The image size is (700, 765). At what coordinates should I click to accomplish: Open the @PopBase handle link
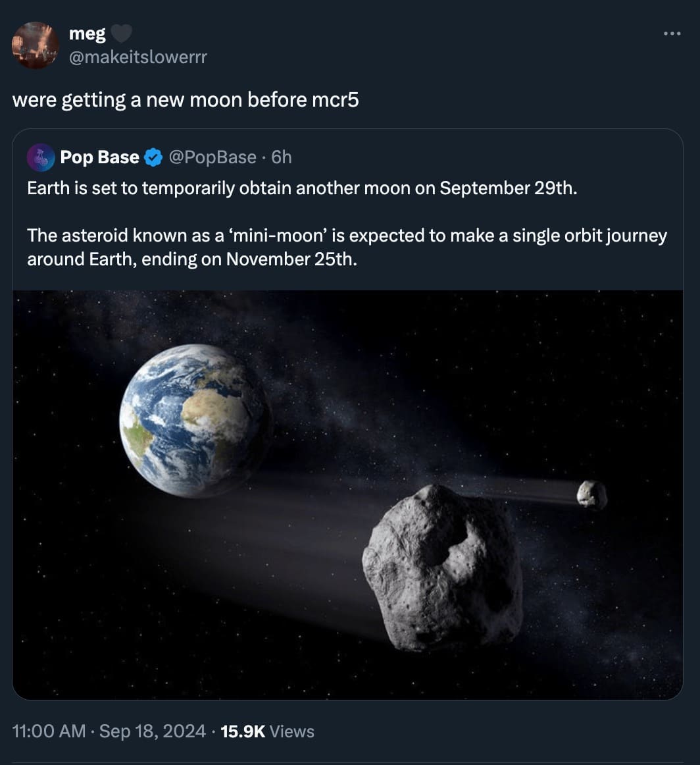click(x=212, y=157)
